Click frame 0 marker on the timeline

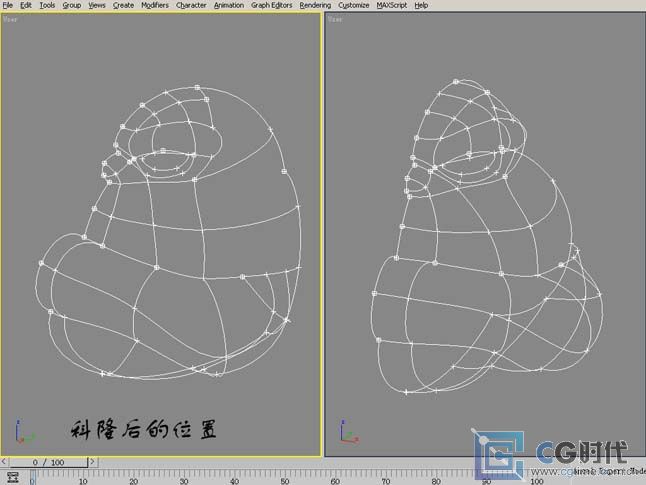33,478
